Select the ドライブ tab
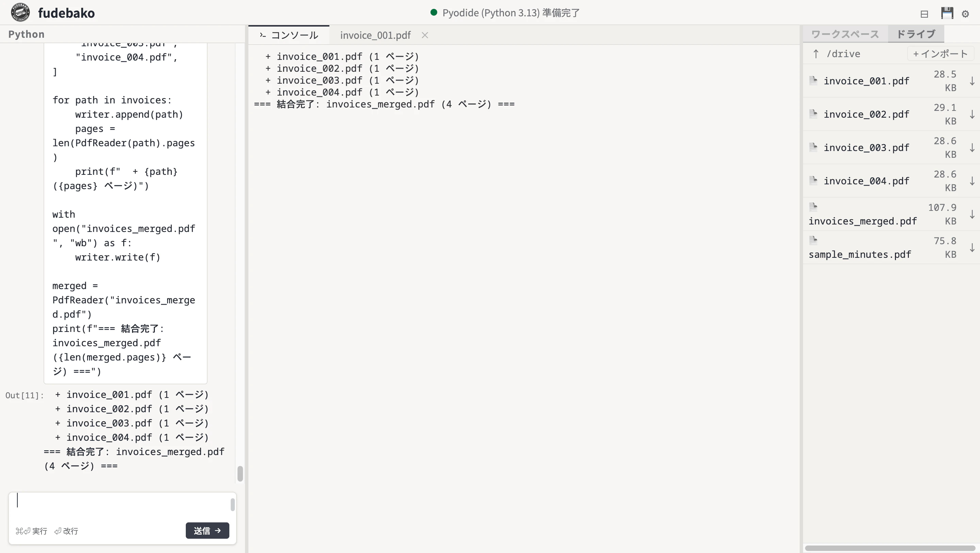Viewport: 980px width, 553px height. [x=916, y=34]
